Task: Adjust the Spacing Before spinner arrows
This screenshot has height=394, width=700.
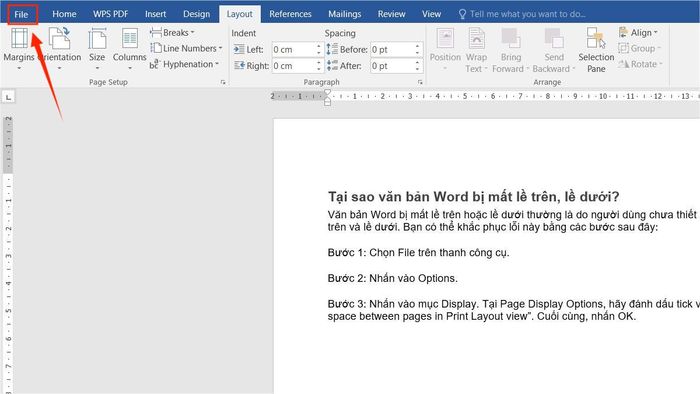Action: [x=417, y=50]
